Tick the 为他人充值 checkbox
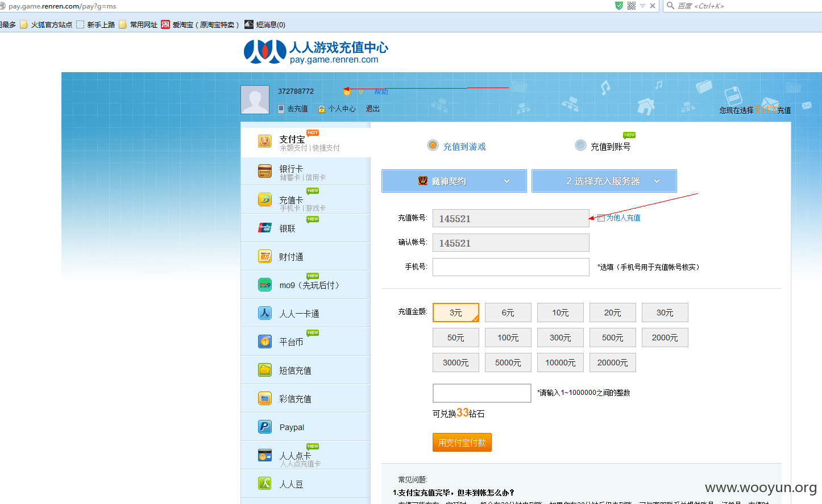 (x=601, y=218)
